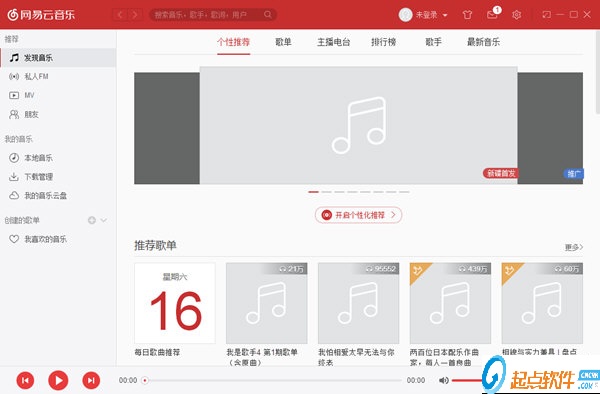Play the previous track
Screen dimensions: 600x394
pos(25,380)
